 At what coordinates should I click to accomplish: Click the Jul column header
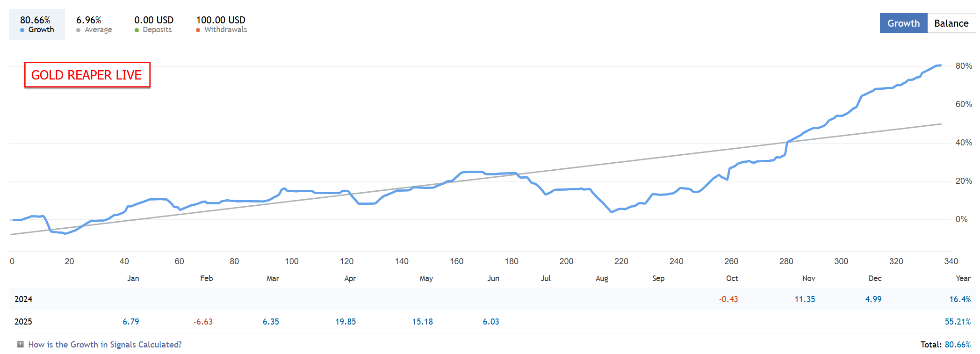click(546, 278)
